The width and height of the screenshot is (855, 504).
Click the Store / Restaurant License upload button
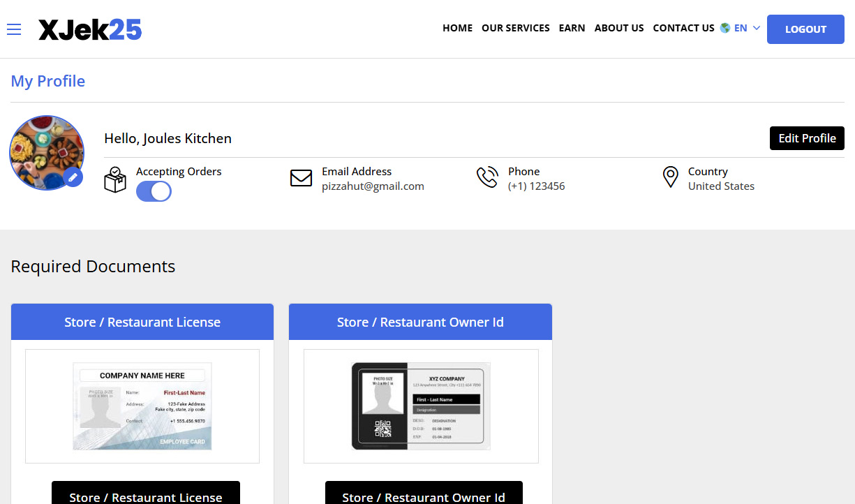144,496
